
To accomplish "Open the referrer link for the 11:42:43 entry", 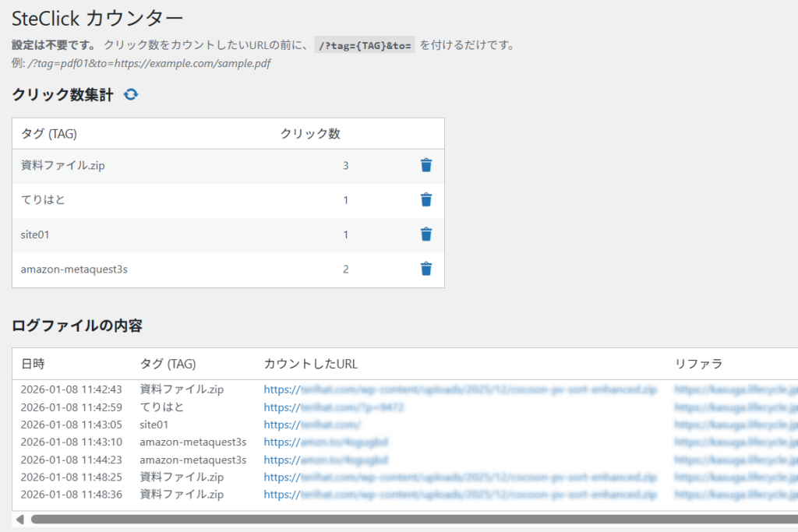I will tap(736, 389).
